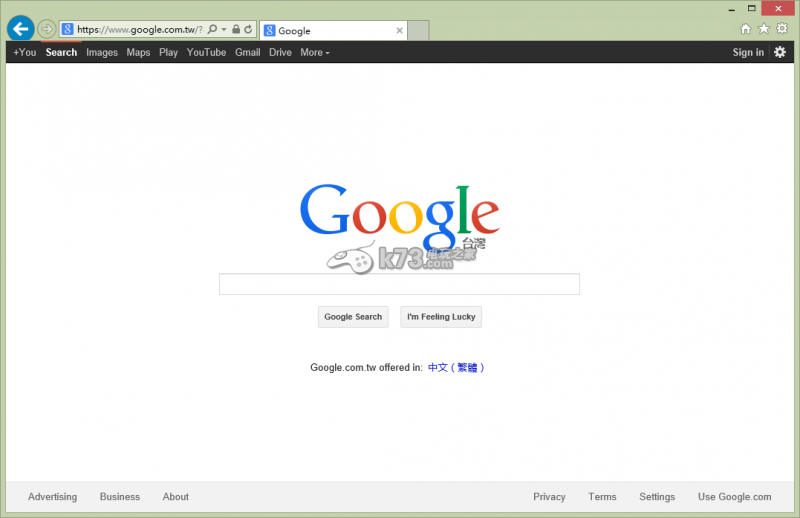Open Play from Google bar

pos(168,52)
